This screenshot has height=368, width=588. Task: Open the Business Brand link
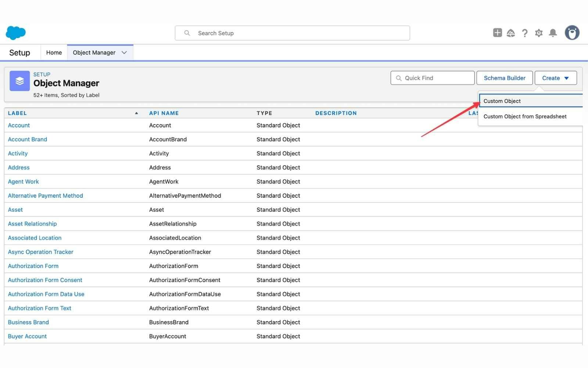[x=28, y=322]
